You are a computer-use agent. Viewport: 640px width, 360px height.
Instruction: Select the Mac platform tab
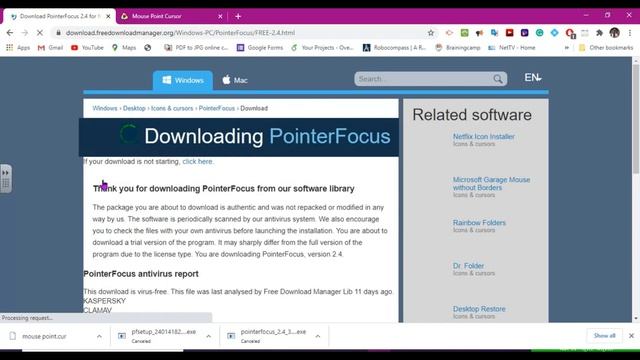pyautogui.click(x=235, y=80)
